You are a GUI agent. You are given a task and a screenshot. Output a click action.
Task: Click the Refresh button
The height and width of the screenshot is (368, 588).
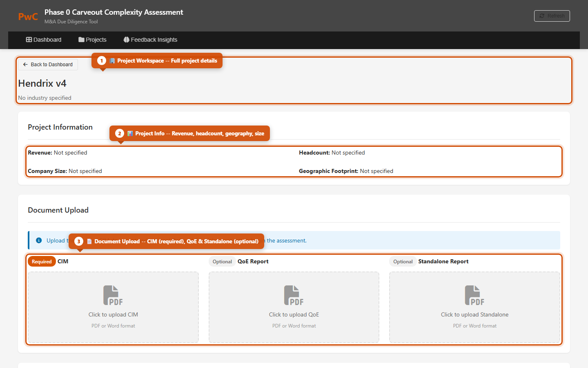(x=552, y=16)
